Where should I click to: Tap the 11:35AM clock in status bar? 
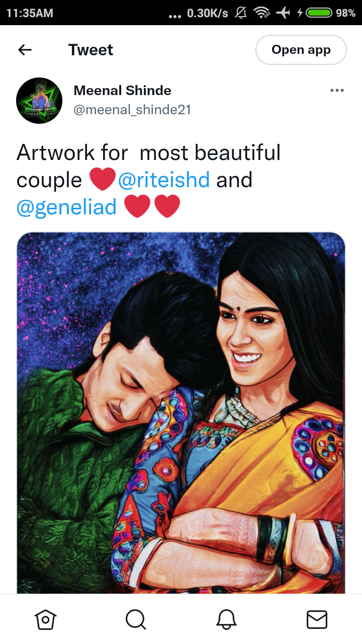tap(30, 13)
